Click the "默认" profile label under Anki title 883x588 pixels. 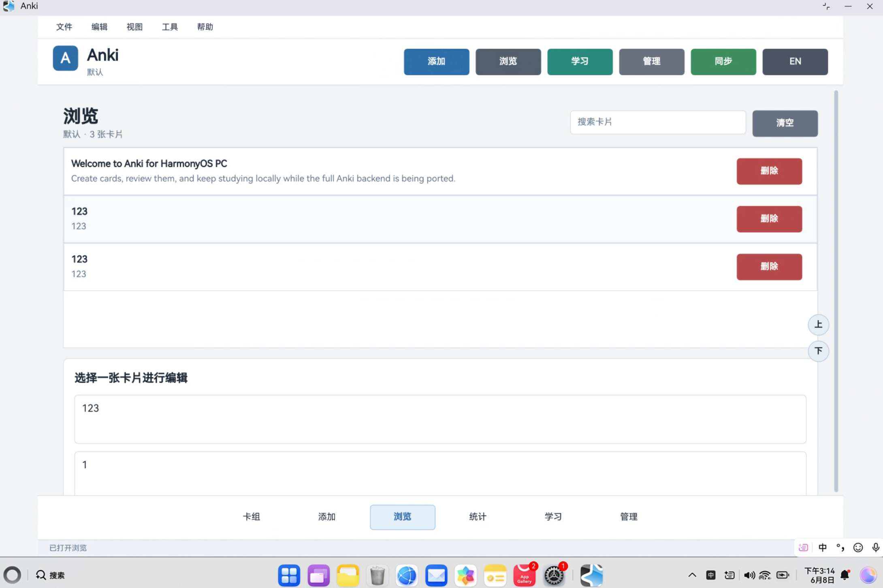coord(95,72)
